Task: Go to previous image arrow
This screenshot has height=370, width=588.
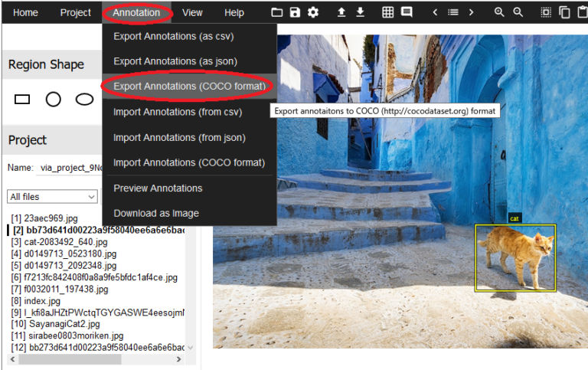Action: (x=435, y=12)
